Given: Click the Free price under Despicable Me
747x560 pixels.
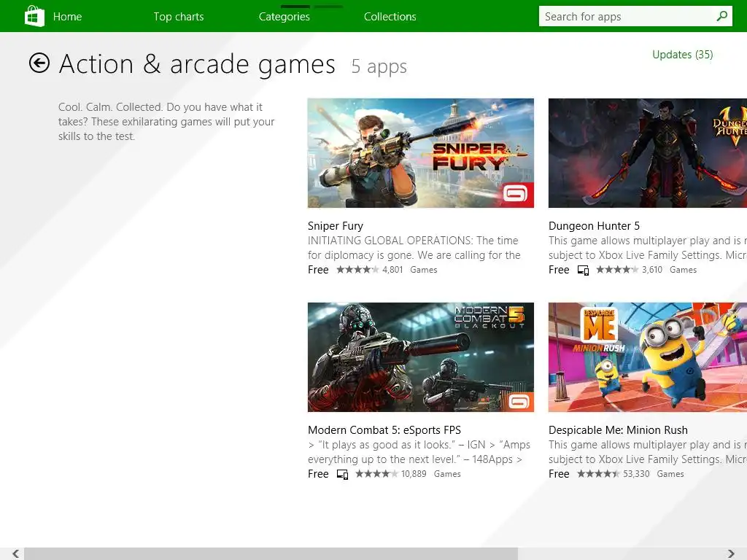Looking at the screenshot, I should pyautogui.click(x=559, y=474).
